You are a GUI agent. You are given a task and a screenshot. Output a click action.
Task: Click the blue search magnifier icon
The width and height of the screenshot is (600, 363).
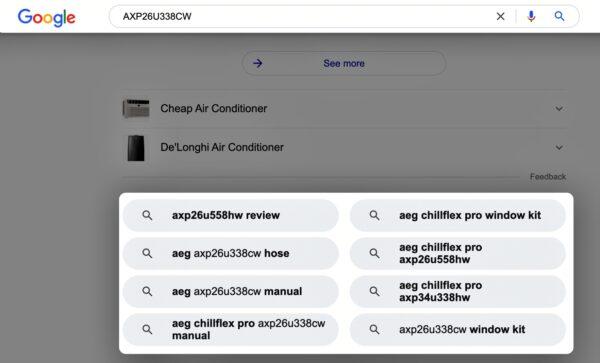click(x=559, y=16)
